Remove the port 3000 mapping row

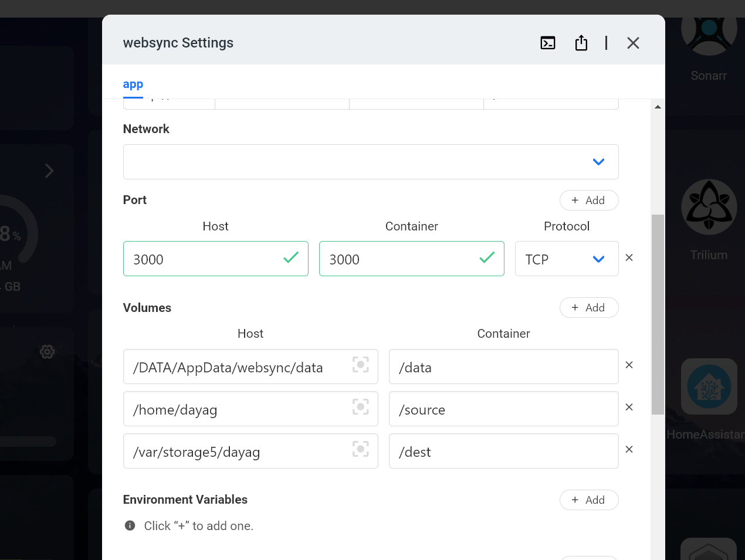pyautogui.click(x=629, y=257)
